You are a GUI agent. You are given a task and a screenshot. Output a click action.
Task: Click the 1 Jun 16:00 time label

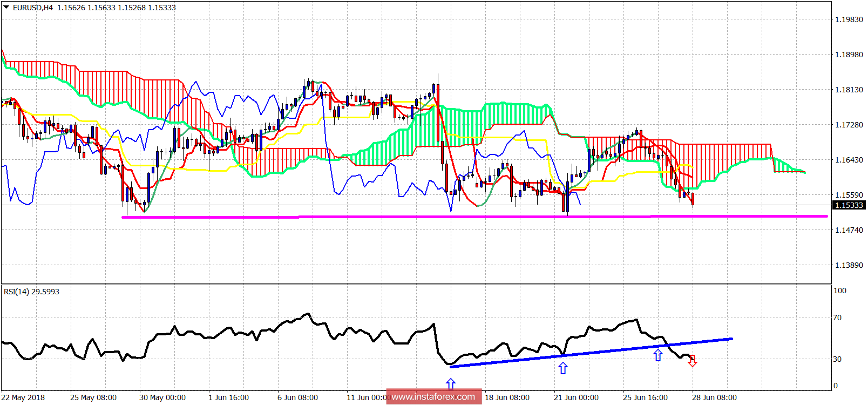click(x=229, y=397)
